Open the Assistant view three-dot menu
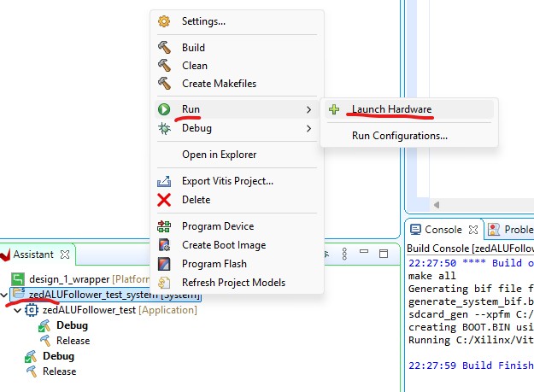Image resolution: width=534 pixels, height=392 pixels. [343, 255]
